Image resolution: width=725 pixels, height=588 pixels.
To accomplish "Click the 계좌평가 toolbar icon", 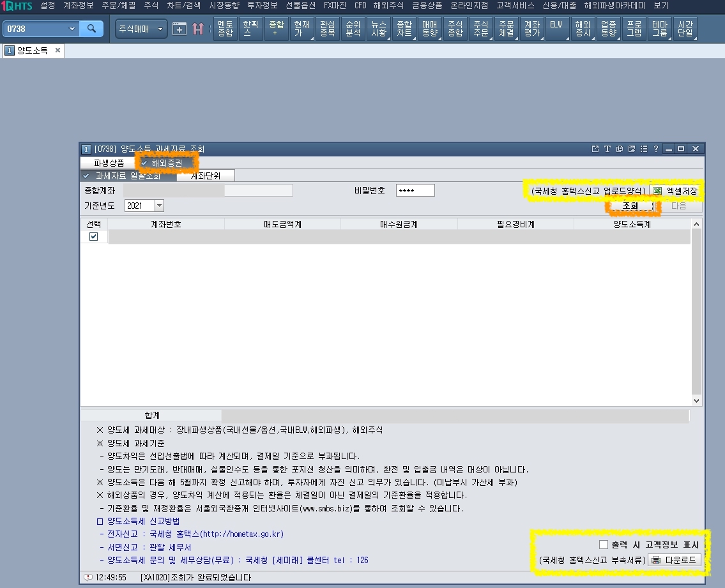I will click(531, 29).
